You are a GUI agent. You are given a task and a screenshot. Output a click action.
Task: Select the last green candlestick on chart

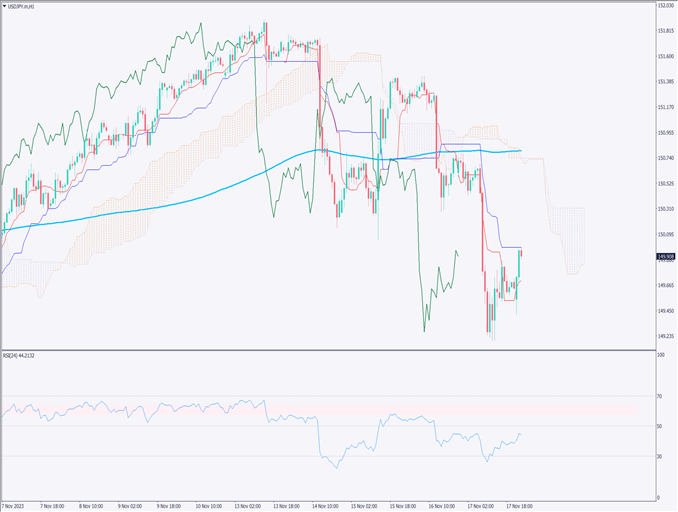(519, 265)
